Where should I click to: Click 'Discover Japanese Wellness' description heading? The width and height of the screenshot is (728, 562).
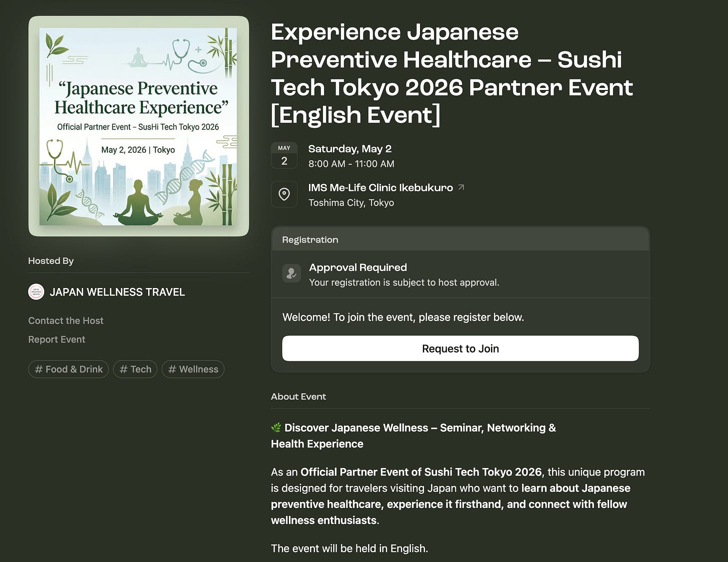coord(413,435)
